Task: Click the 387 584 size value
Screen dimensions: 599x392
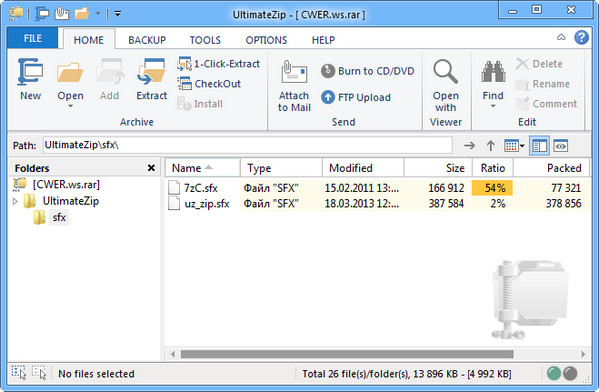Action: [x=446, y=204]
